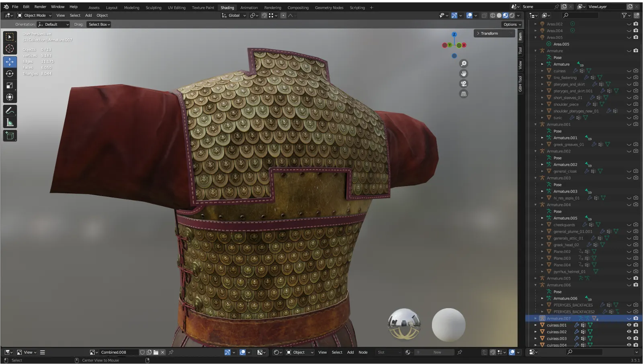643x364 pixels.
Task: Hide cuirass.003 with its eye icon
Action: point(629,338)
